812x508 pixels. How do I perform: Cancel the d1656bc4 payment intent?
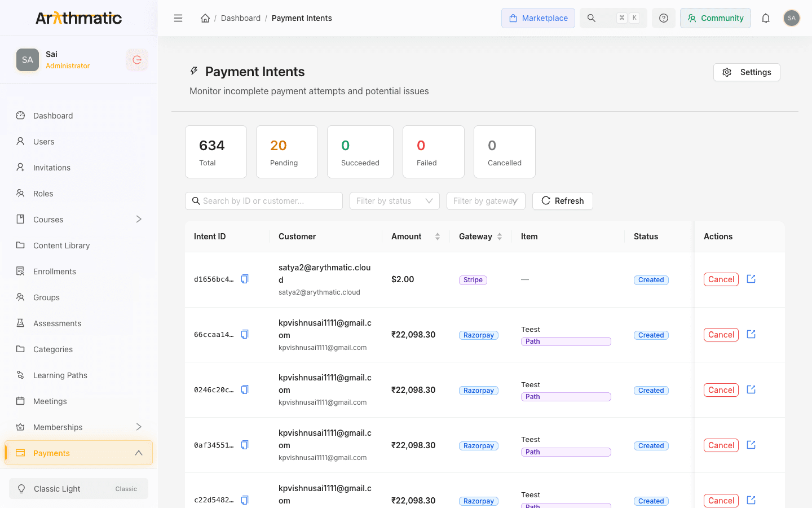721,279
